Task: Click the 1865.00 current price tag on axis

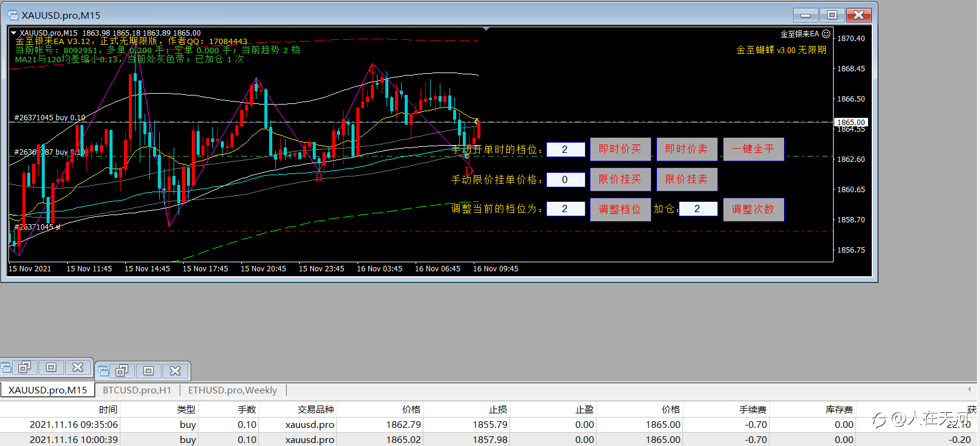Action: [x=851, y=122]
